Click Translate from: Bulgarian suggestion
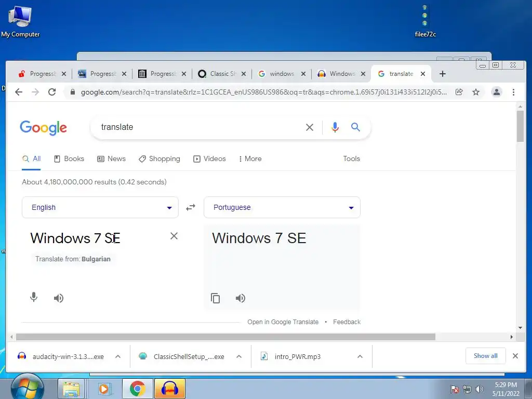 tap(73, 259)
